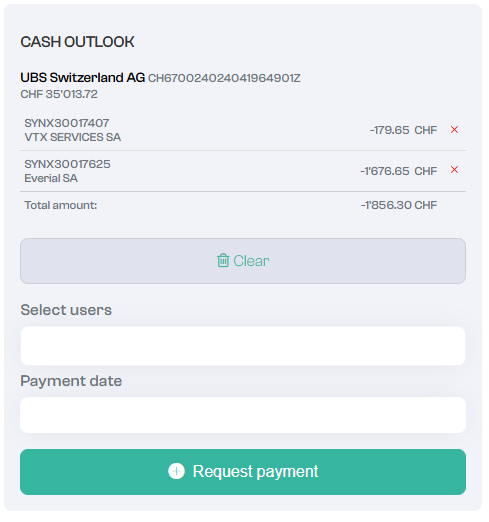Viewport: 489px width, 522px height.
Task: Click the CASH OUTLOOK heading
Action: click(77, 42)
